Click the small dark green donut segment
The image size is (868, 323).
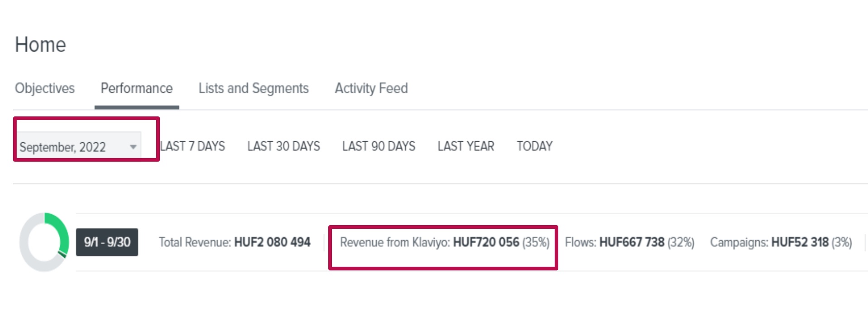pyautogui.click(x=62, y=254)
